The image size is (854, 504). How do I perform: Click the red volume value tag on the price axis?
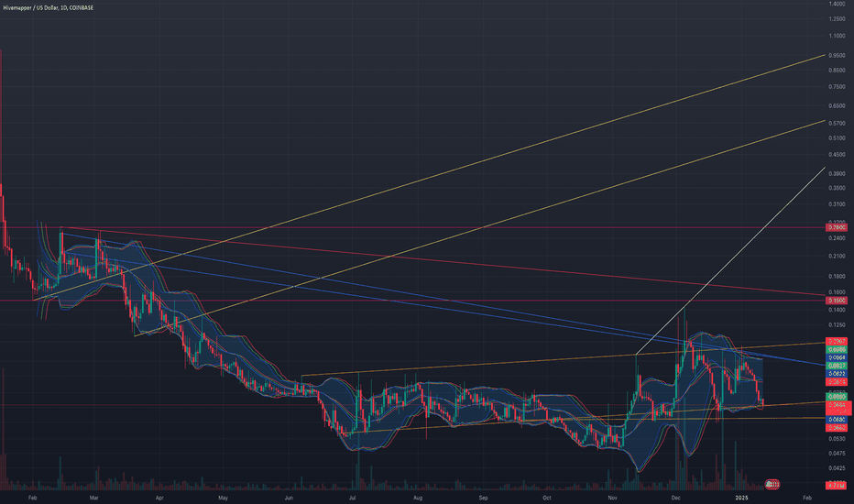(x=836, y=485)
